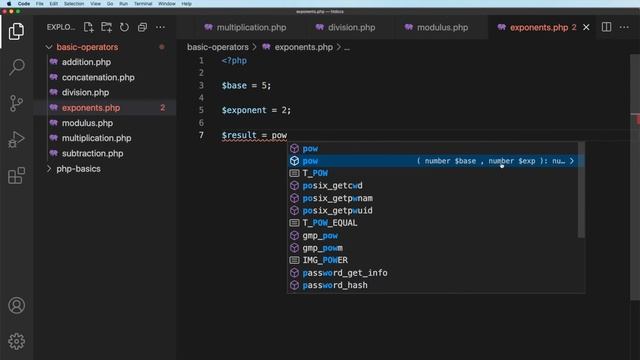Expand suggestion details arrow on pow row
640x360 pixels.
[x=571, y=161]
